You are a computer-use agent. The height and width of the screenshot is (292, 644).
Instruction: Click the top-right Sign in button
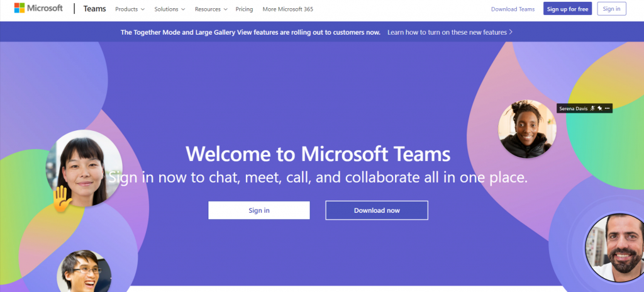coord(611,9)
